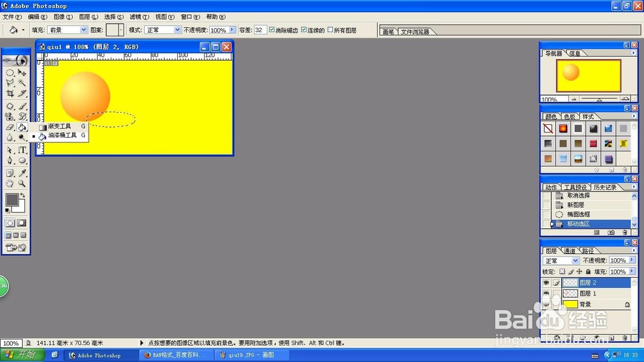Select the Eraser tool

(x=10, y=127)
